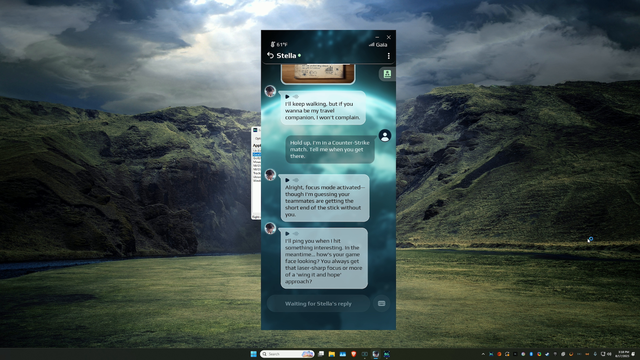Close the Stella chat window
The image size is (640, 360).
[x=389, y=37]
